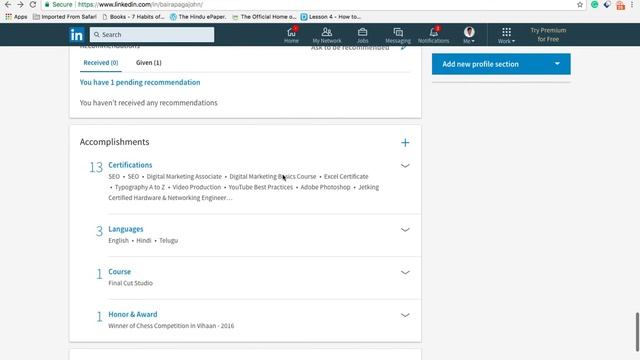Viewport: 640px width, 360px height.
Task: Open the Course heading link
Action: coord(120,271)
